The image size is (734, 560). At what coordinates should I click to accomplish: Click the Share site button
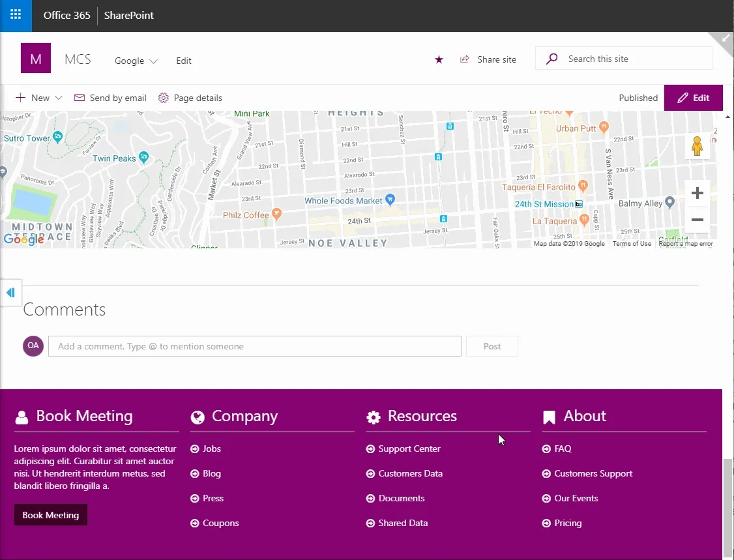click(488, 59)
